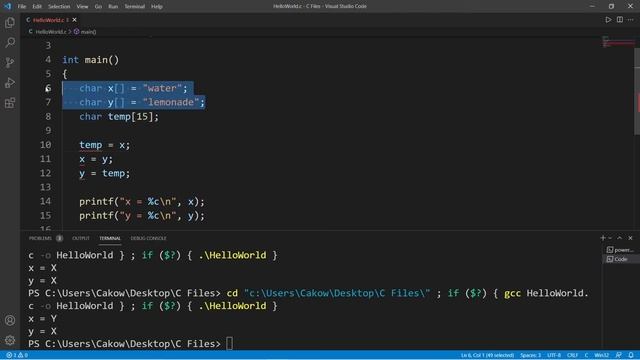Click line number 6 in the gutter

(x=48, y=88)
